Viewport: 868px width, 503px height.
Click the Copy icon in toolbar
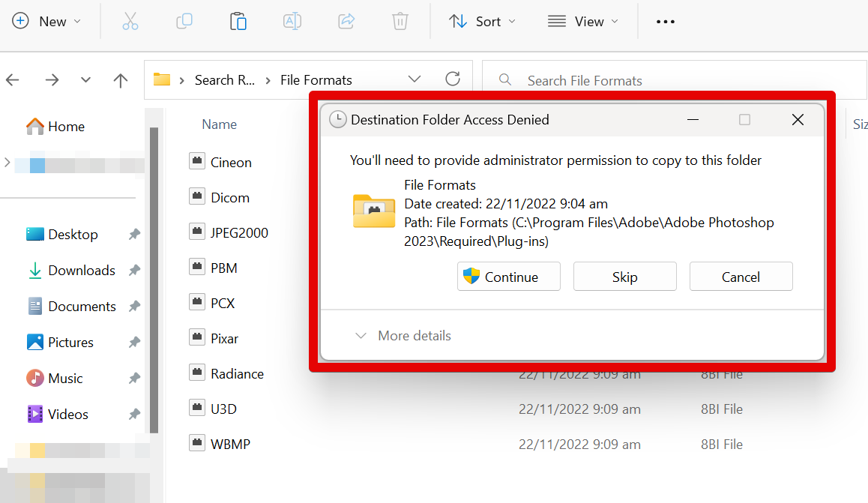click(x=184, y=22)
